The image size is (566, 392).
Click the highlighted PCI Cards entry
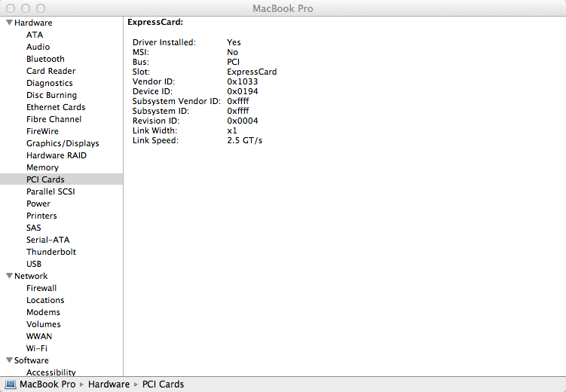click(61, 179)
